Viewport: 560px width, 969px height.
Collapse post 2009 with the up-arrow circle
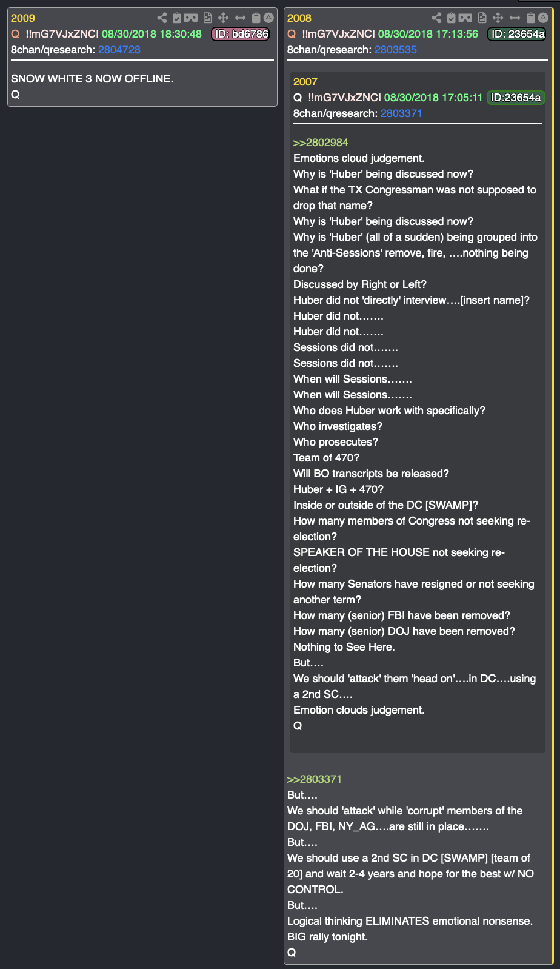[269, 18]
